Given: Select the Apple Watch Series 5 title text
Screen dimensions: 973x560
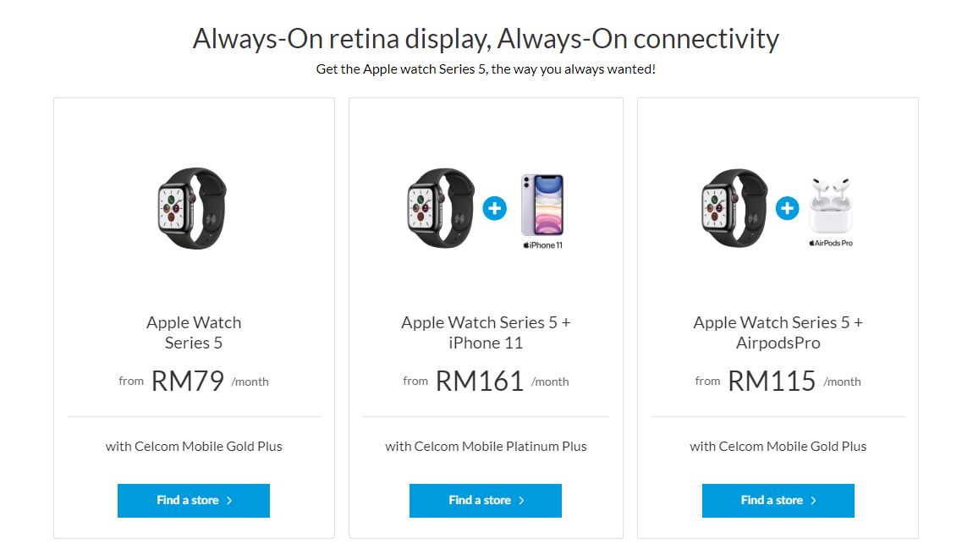Looking at the screenshot, I should [194, 332].
